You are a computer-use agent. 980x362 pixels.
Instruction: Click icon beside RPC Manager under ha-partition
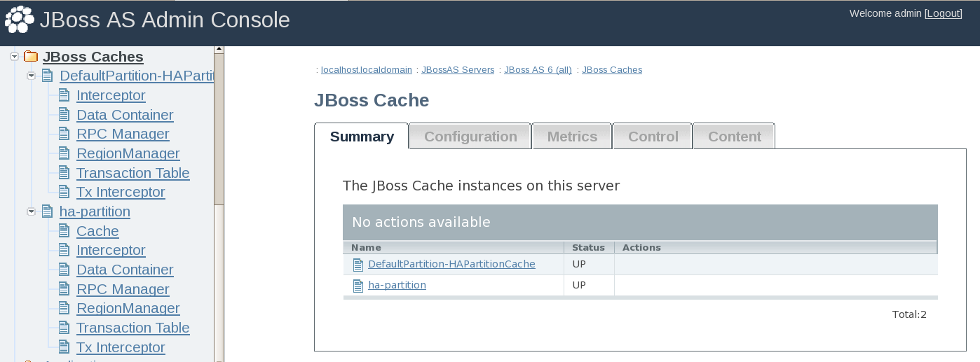(x=64, y=288)
